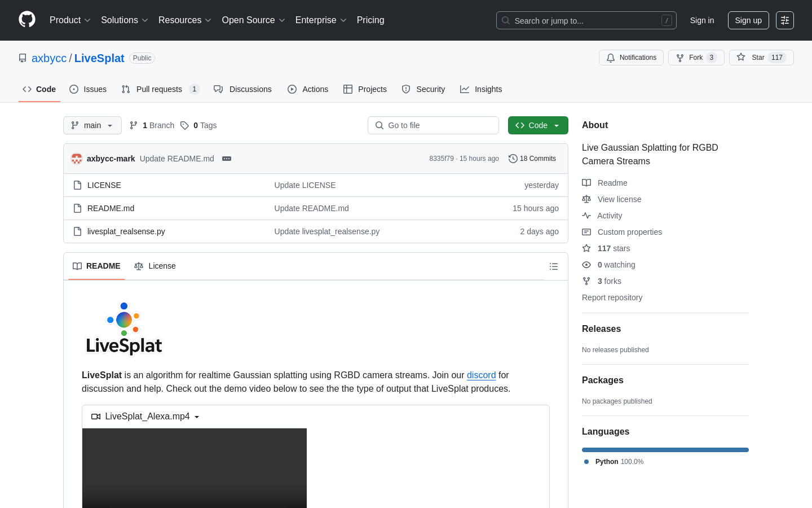
Task: Click the Go to file search field
Action: (x=433, y=125)
